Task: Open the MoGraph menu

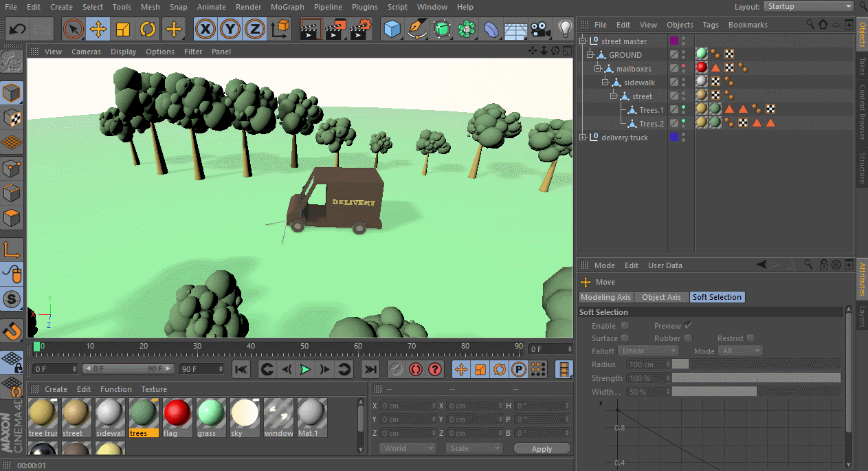Action: click(x=287, y=7)
